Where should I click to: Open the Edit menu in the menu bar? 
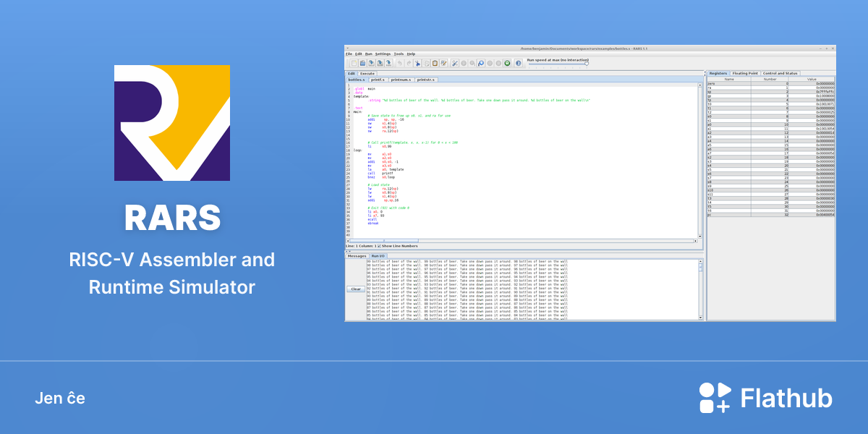[x=359, y=54]
